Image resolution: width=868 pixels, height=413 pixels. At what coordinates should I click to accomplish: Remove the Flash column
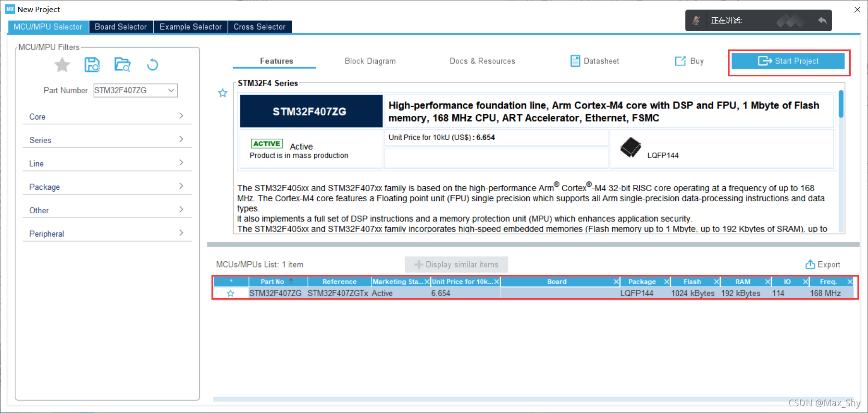tap(717, 282)
